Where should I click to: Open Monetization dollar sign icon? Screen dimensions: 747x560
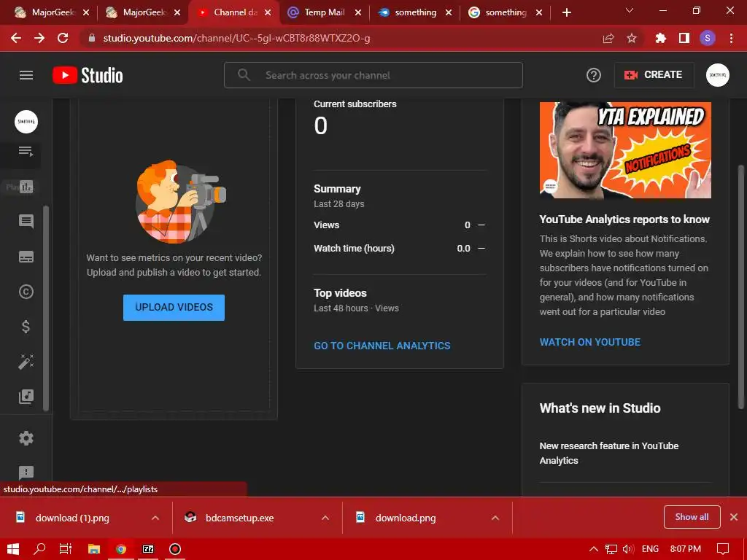(x=26, y=327)
